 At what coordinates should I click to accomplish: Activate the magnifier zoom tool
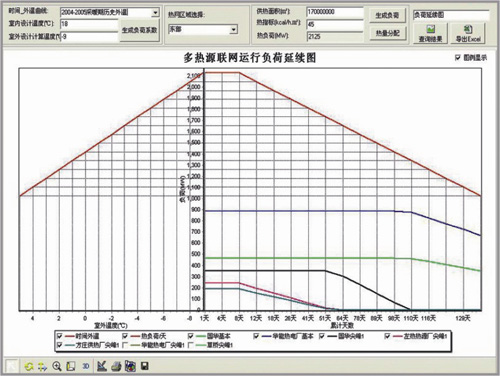pyautogui.click(x=57, y=366)
